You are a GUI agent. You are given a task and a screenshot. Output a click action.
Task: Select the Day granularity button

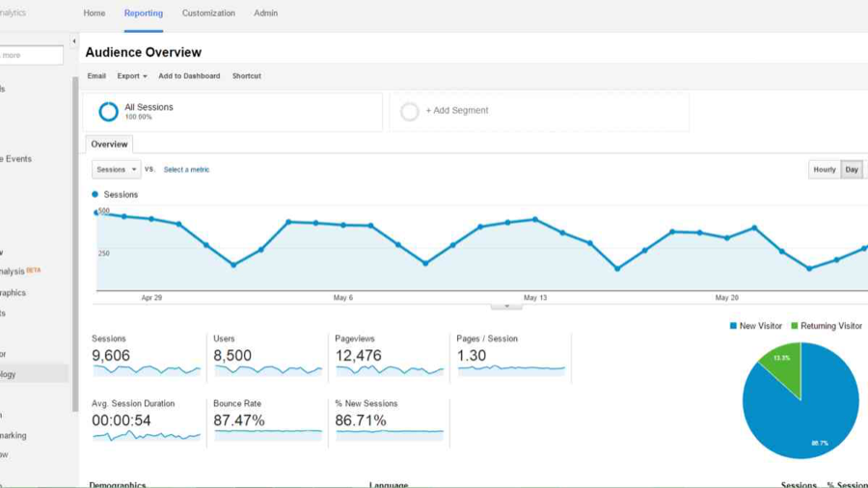(x=852, y=170)
